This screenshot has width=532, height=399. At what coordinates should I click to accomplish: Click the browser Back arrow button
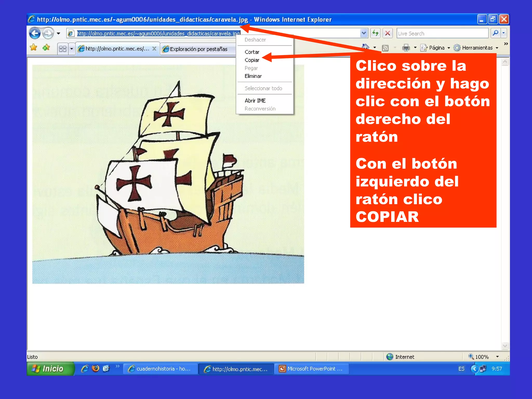35,33
